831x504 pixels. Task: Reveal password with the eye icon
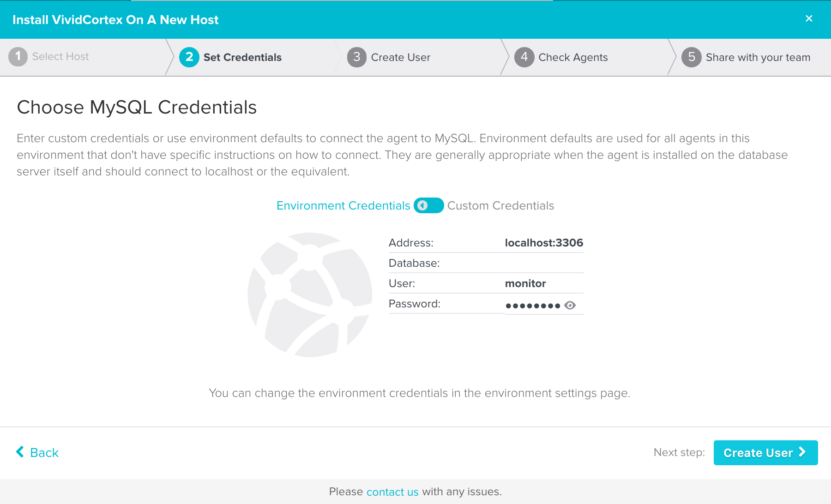[570, 306]
